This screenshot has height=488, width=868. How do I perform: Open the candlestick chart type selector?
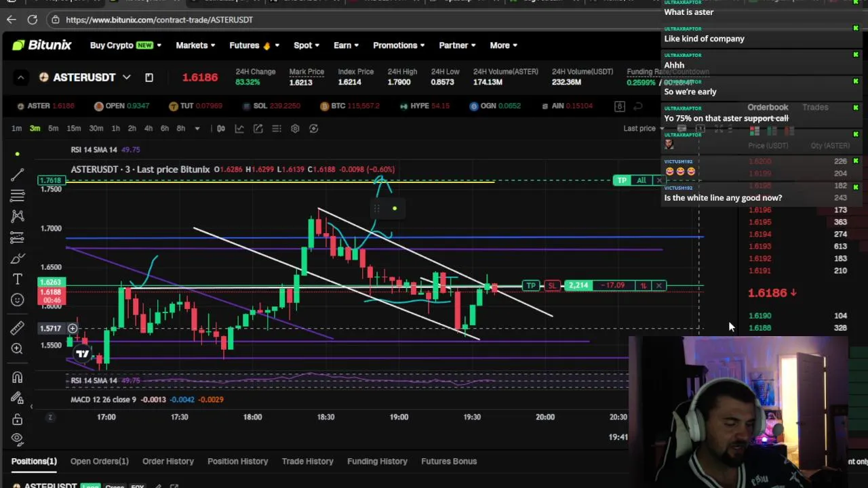[220, 128]
